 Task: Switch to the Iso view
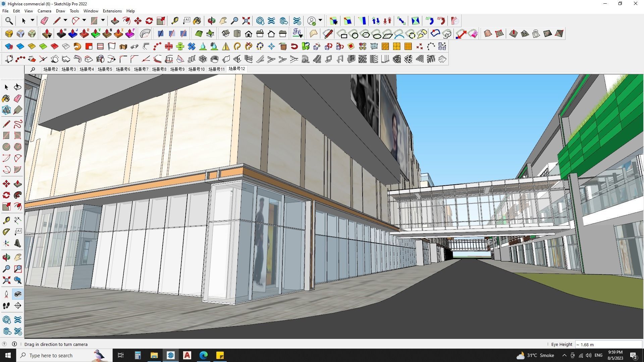pyautogui.click(x=226, y=34)
